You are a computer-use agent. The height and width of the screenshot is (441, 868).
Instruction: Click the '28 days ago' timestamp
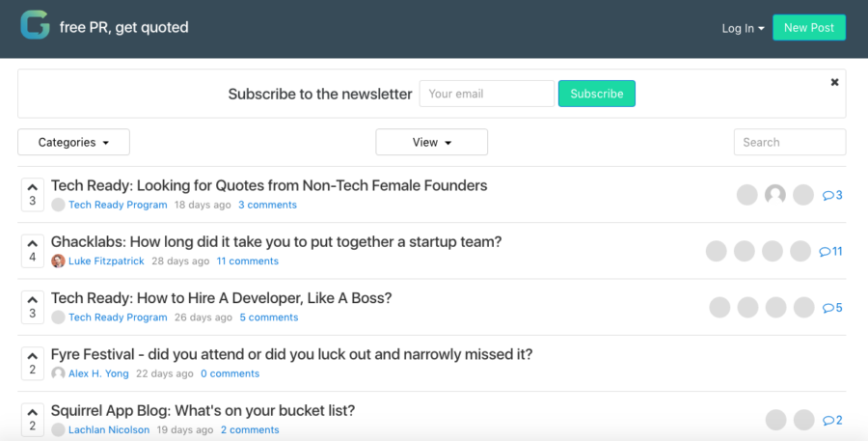[180, 261]
